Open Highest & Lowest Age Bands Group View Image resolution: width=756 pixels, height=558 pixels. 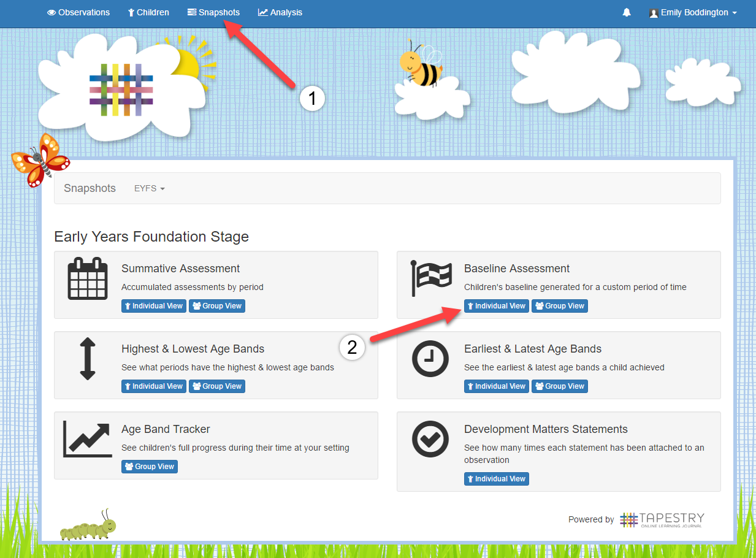click(217, 386)
